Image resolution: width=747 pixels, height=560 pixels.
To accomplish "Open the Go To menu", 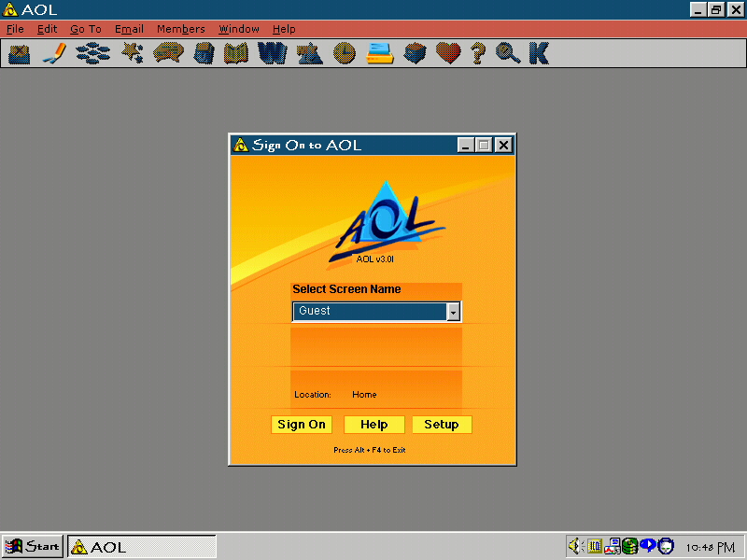I will (x=86, y=29).
